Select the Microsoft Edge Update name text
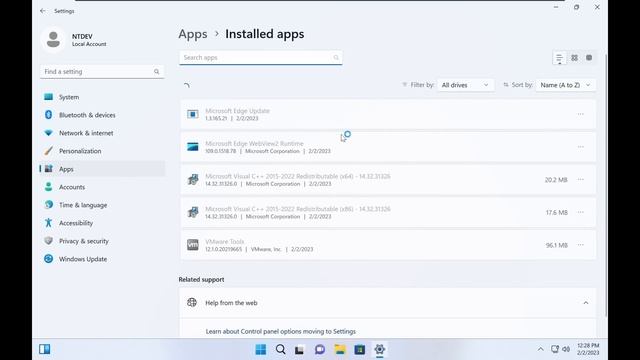Screen dimensions: 640x360 tap(237, 111)
